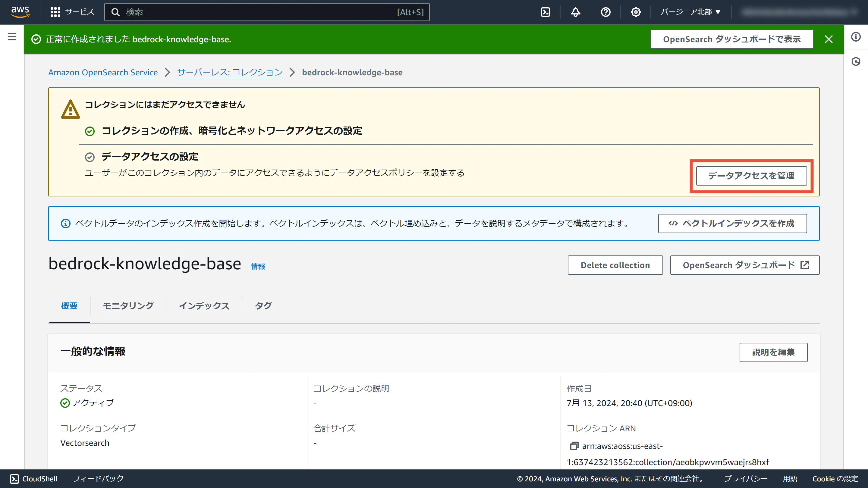Click the hexagon icon in the right sidebar
868x488 pixels.
tap(856, 61)
